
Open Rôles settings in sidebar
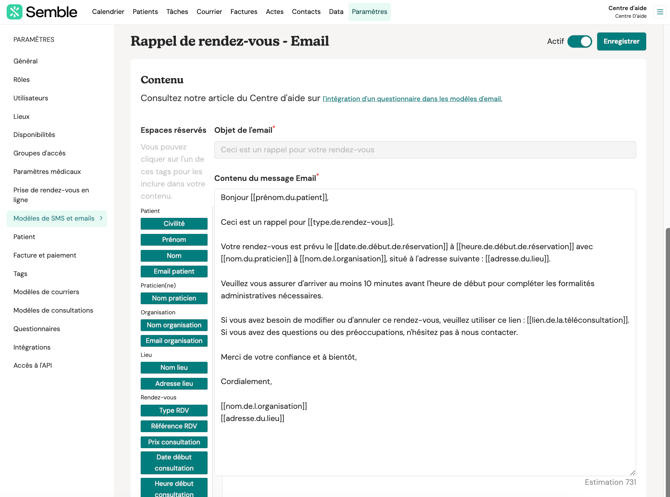tap(21, 79)
